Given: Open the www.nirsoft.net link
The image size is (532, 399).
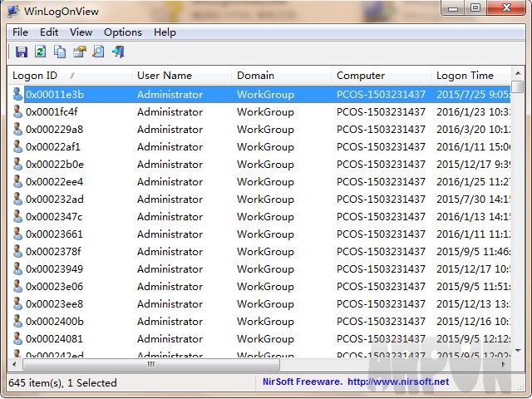Looking at the screenshot, I should coord(397,382).
